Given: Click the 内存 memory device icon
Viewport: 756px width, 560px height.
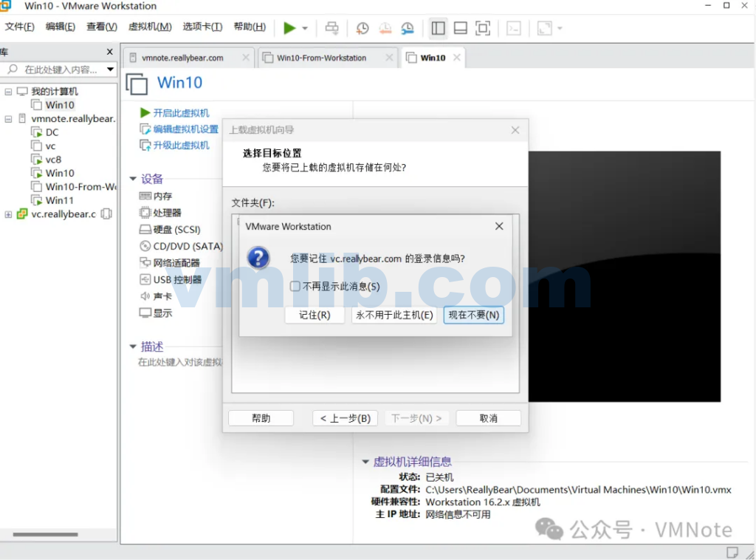Looking at the screenshot, I should pyautogui.click(x=145, y=196).
